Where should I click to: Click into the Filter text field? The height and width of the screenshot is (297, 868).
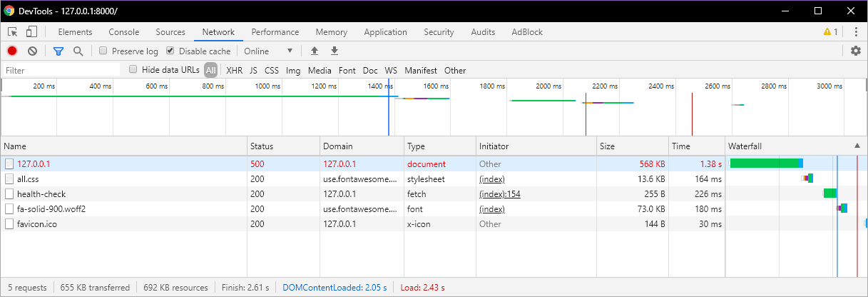click(61, 70)
